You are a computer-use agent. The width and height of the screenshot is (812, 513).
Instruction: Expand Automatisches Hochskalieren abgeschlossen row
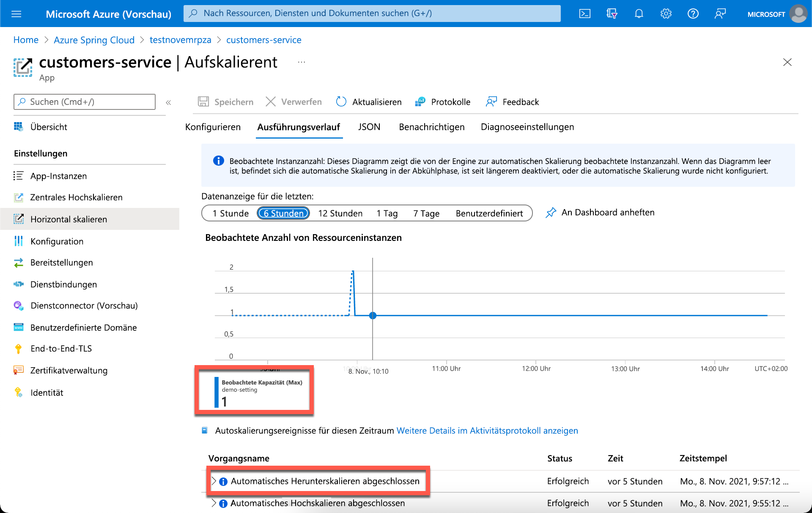click(214, 503)
